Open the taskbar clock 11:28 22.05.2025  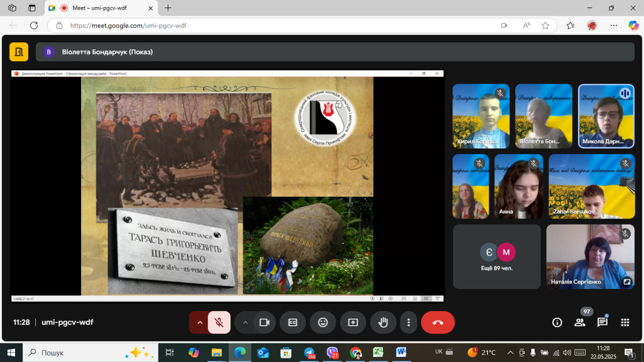click(603, 352)
